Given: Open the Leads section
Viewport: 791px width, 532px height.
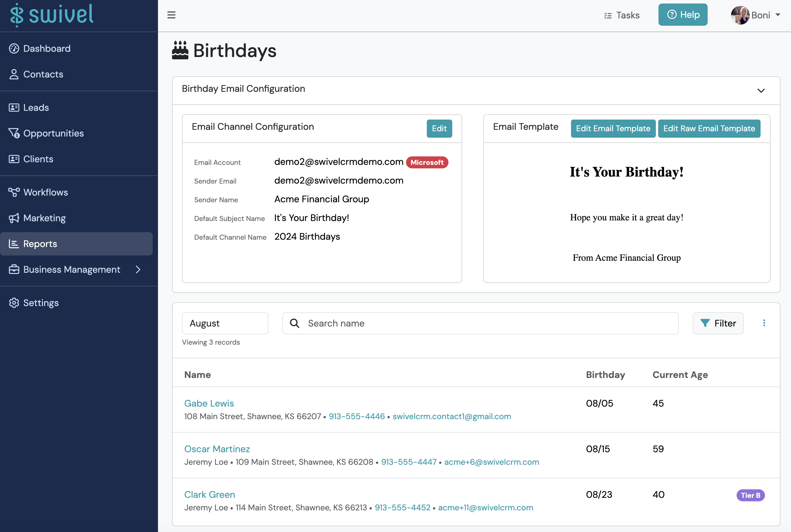Looking at the screenshot, I should click(x=29, y=108).
